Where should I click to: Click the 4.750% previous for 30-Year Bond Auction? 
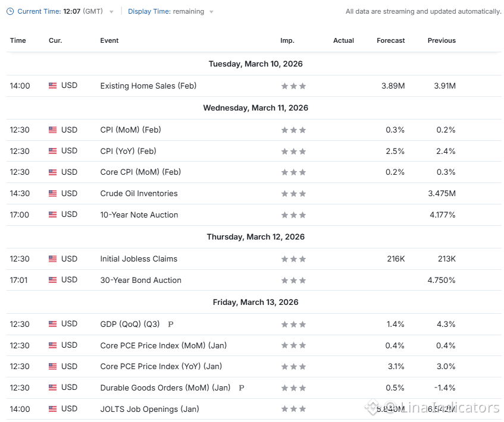pos(442,280)
